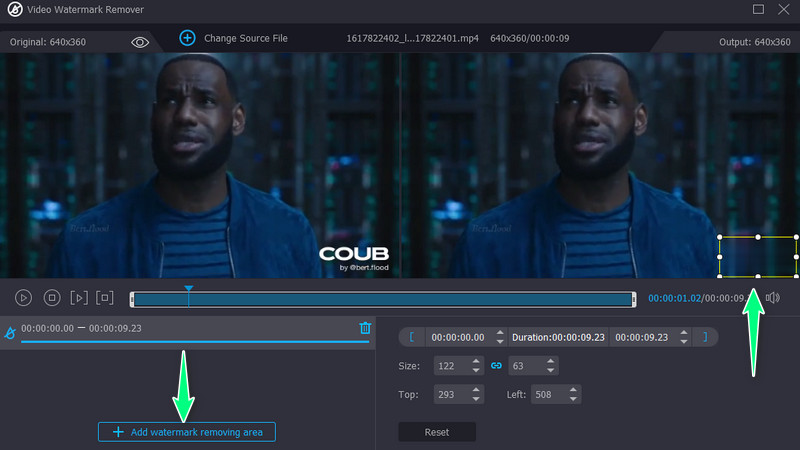Click the Size width stepper arrows

point(478,366)
